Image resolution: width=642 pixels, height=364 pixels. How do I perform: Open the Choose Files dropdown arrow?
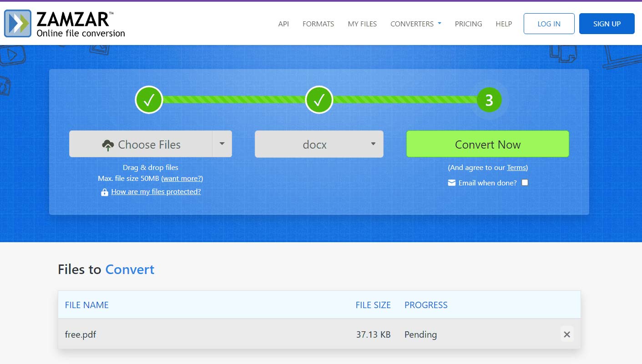pyautogui.click(x=222, y=144)
